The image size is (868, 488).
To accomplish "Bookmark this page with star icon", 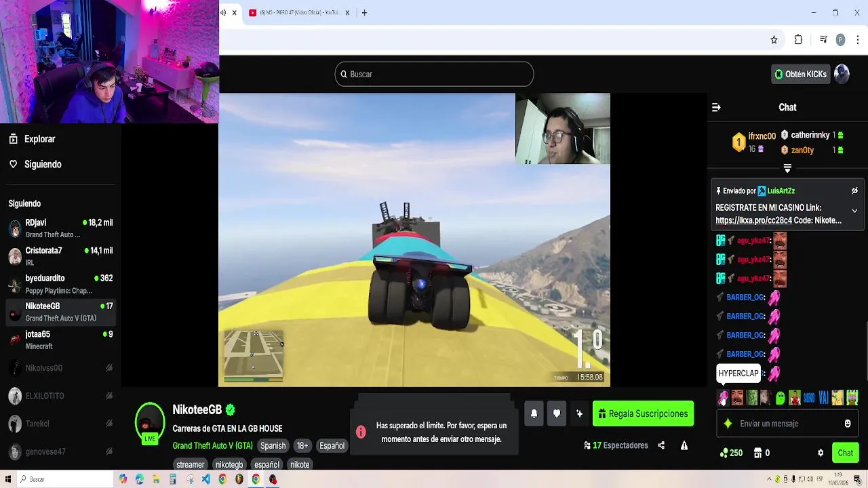I will click(774, 40).
